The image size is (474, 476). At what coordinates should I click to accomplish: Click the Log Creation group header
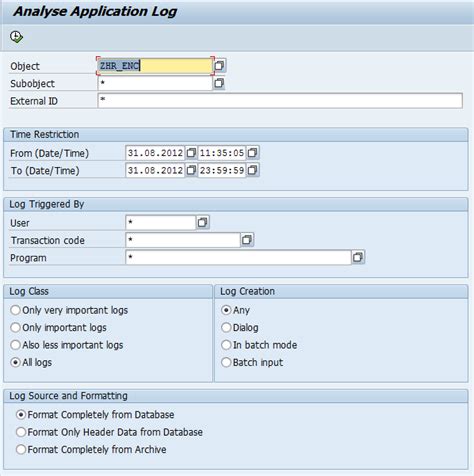click(x=341, y=291)
